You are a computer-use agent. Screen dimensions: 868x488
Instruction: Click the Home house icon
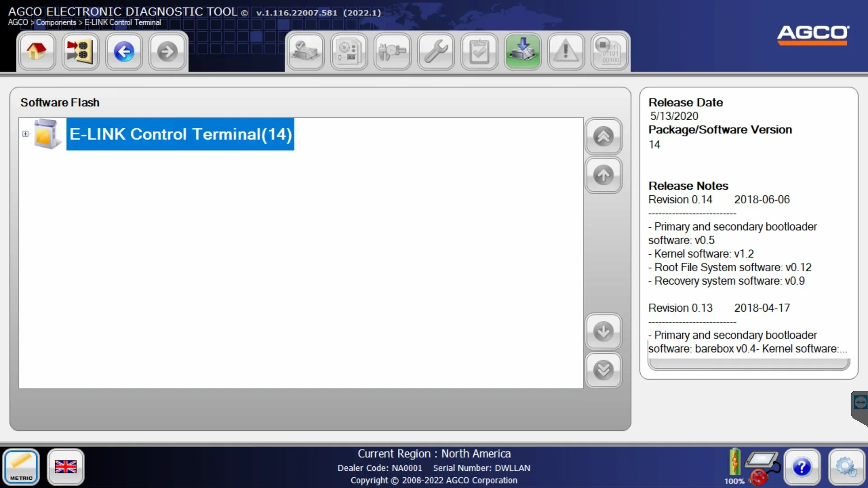37,52
